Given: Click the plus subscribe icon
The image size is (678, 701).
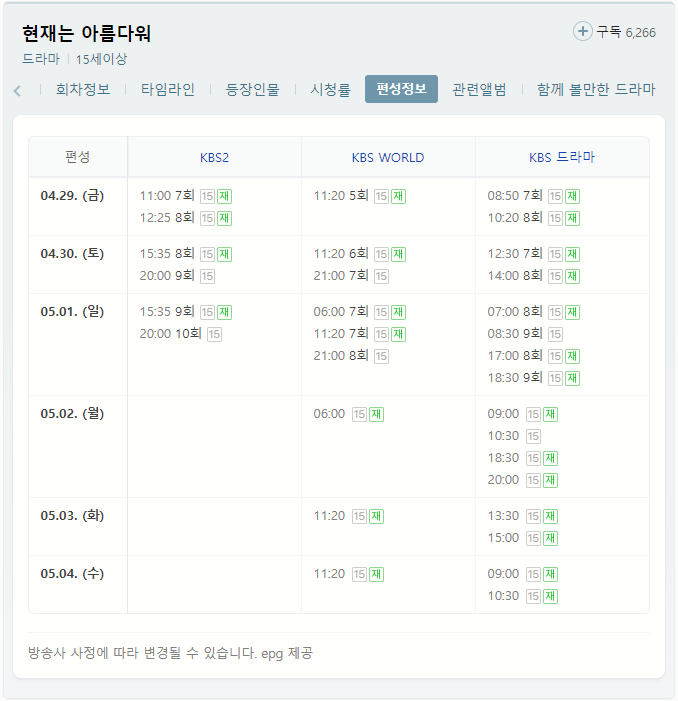Looking at the screenshot, I should tap(582, 32).
